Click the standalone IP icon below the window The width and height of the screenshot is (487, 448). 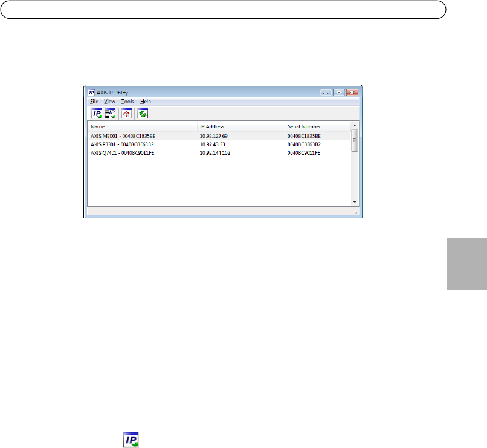(x=131, y=440)
